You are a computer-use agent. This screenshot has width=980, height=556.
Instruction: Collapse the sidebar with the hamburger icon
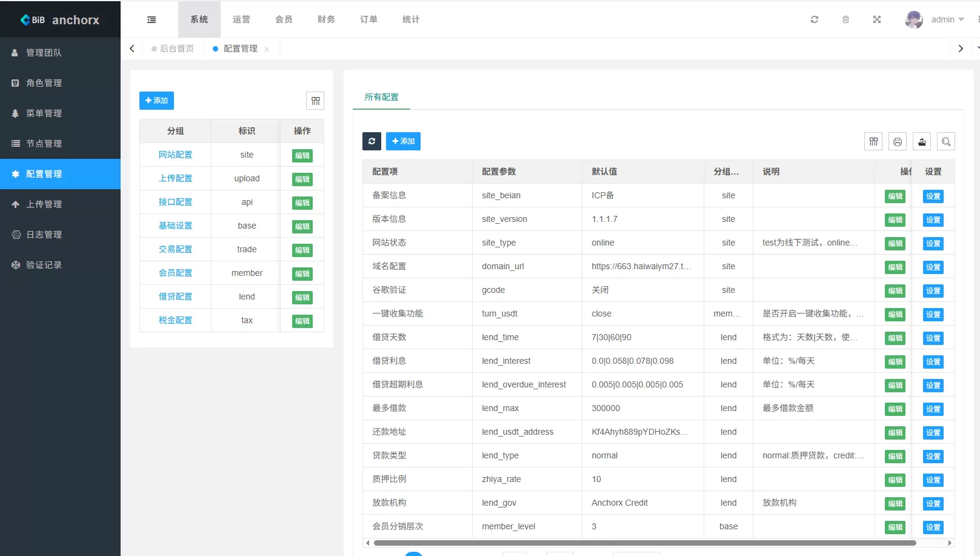151,19
